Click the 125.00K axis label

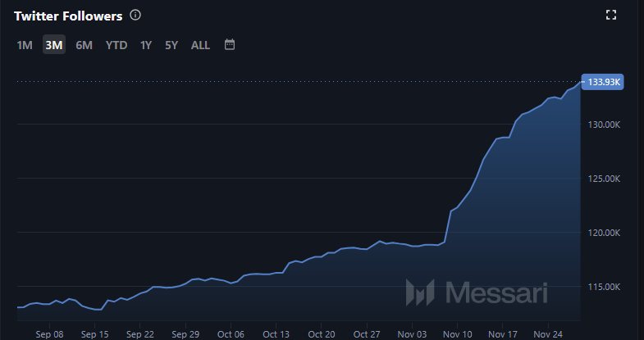[x=604, y=179]
